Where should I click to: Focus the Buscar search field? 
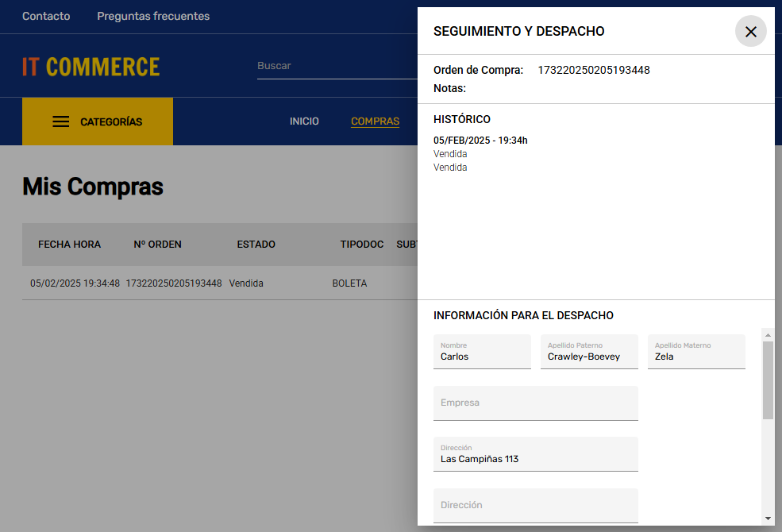[333, 66]
